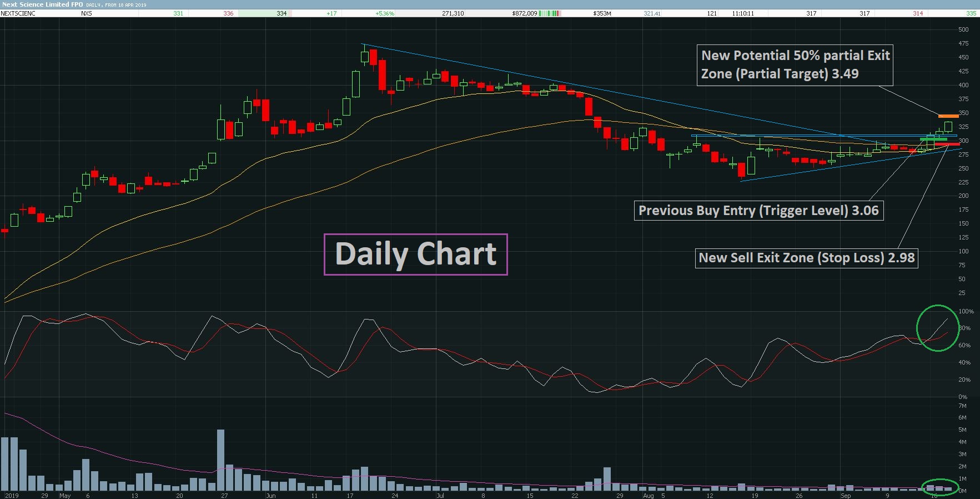Select the peak green candle near 17 June
This screenshot has height=499, width=980.
pos(365,56)
